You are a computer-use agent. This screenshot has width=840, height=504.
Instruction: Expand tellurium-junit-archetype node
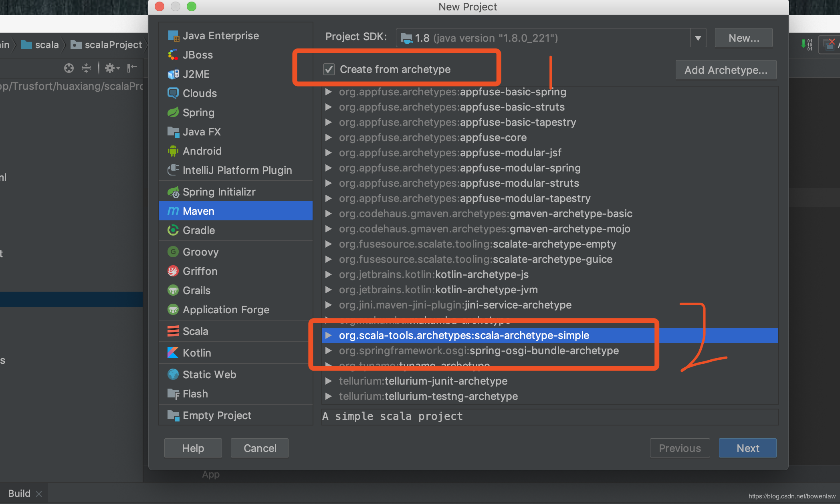point(329,381)
